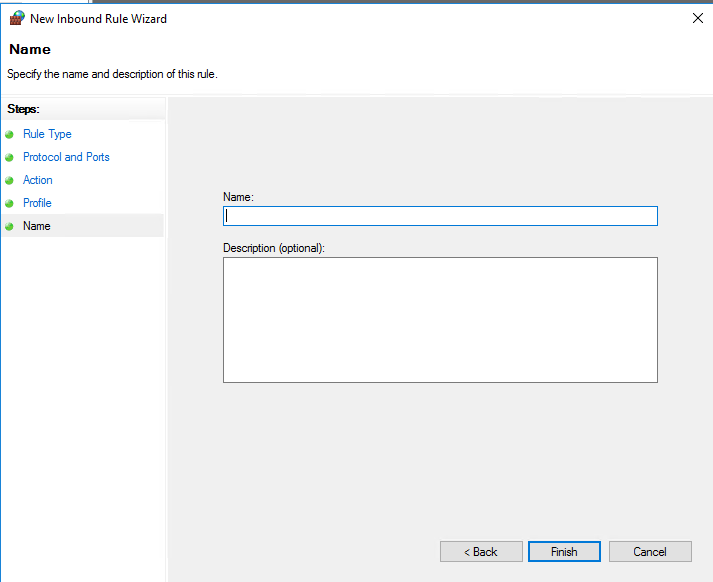Click the green bullet beside Name step

[10, 226]
